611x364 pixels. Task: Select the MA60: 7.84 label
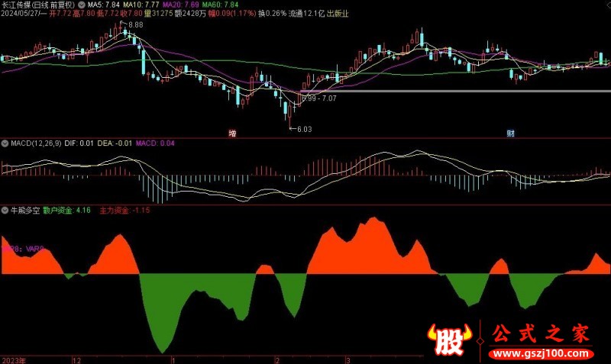(220, 5)
